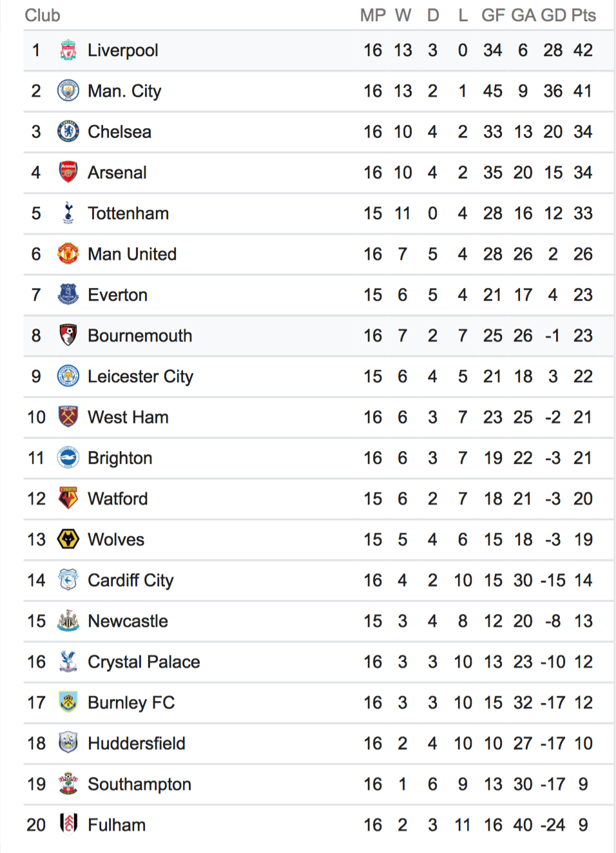Open the Crystal Palace team link

144,662
